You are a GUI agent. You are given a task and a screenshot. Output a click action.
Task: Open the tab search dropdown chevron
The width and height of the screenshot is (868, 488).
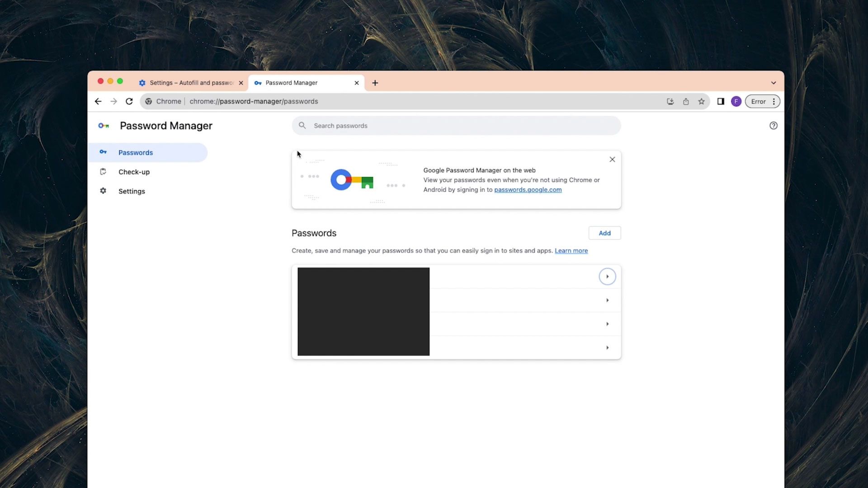[x=774, y=83]
